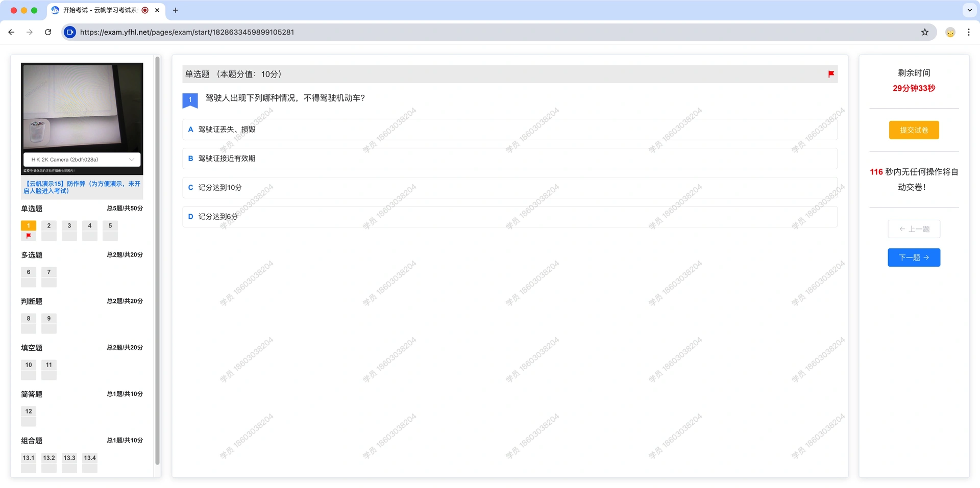Open fill-in question 10
This screenshot has height=488, width=980.
[x=29, y=370]
